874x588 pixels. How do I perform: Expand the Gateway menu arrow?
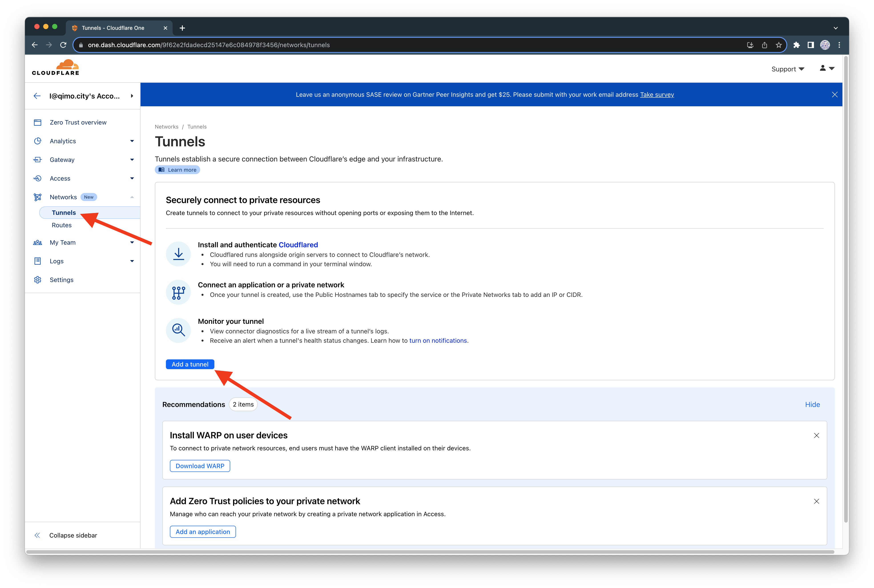pyautogui.click(x=132, y=160)
